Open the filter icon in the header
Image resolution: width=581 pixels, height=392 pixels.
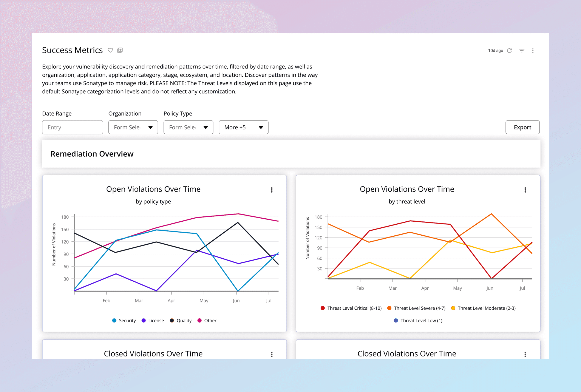(x=522, y=51)
